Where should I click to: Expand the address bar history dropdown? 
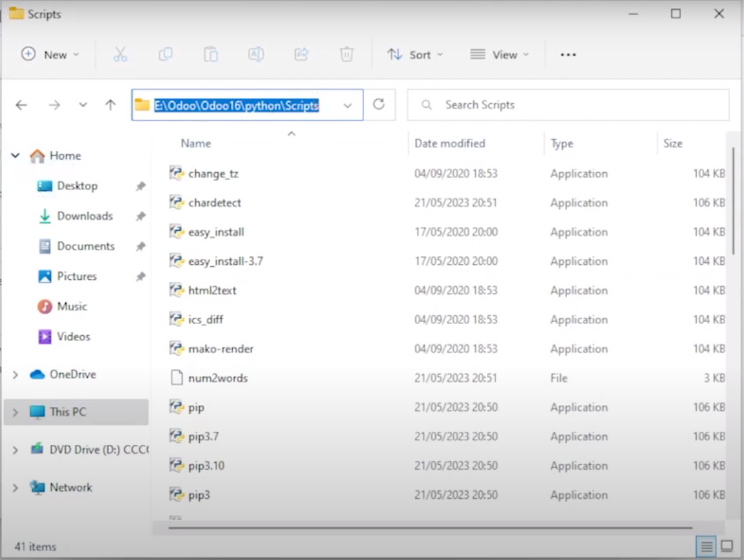347,105
